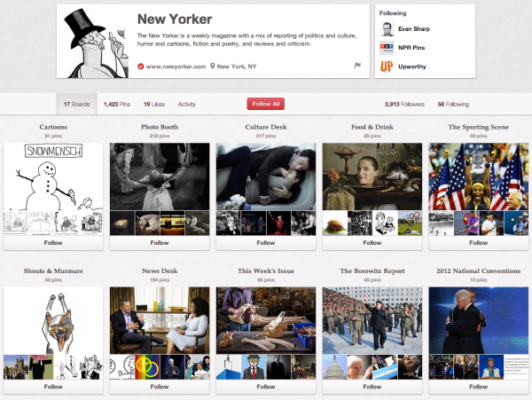The width and height of the screenshot is (532, 400).
Task: Follow The Borowitz Report board
Action: click(x=372, y=387)
